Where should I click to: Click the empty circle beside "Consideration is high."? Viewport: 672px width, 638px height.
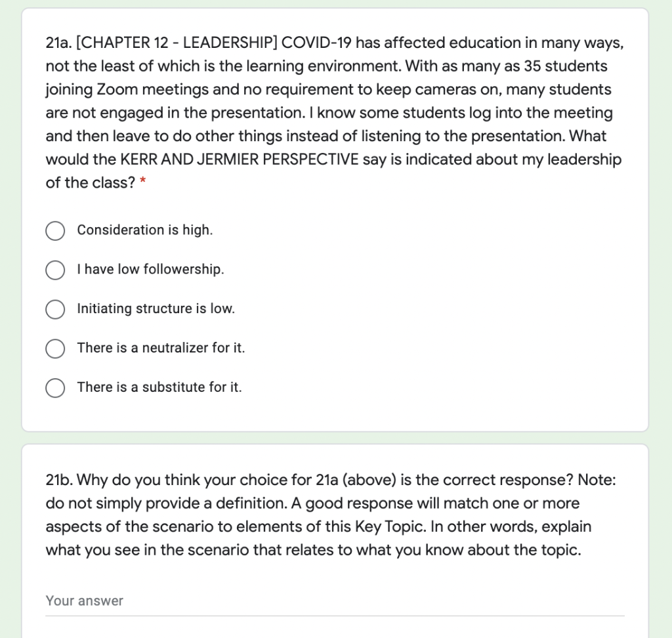pos(55,230)
